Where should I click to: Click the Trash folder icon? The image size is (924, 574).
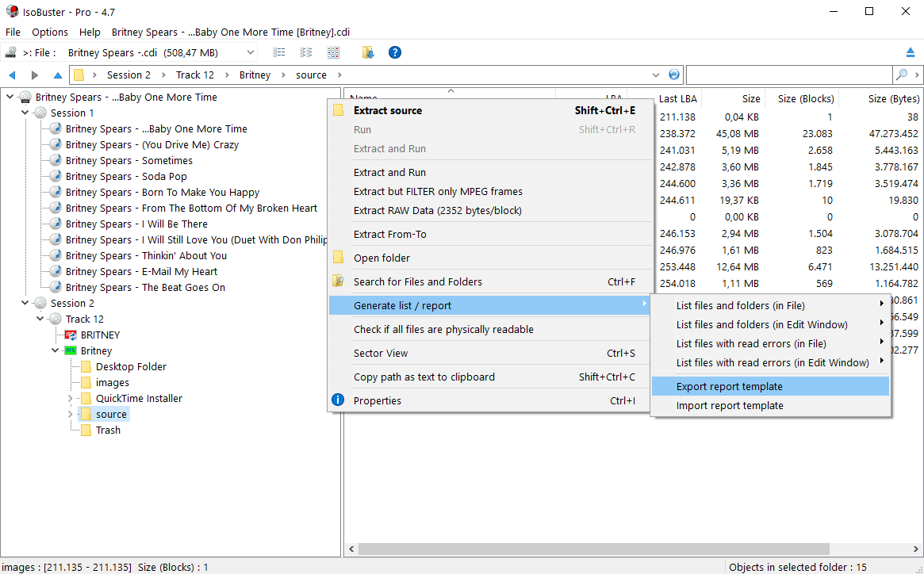pyautogui.click(x=86, y=430)
